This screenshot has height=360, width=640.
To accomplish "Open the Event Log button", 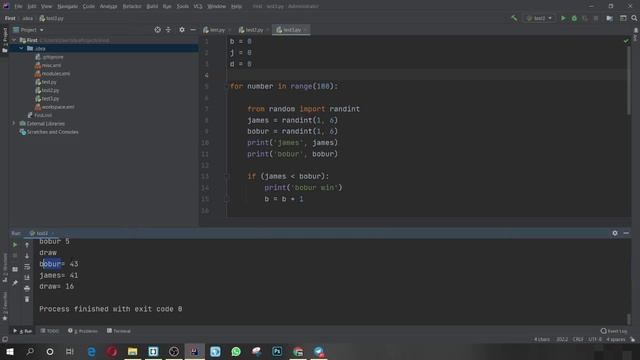I will click(x=614, y=331).
